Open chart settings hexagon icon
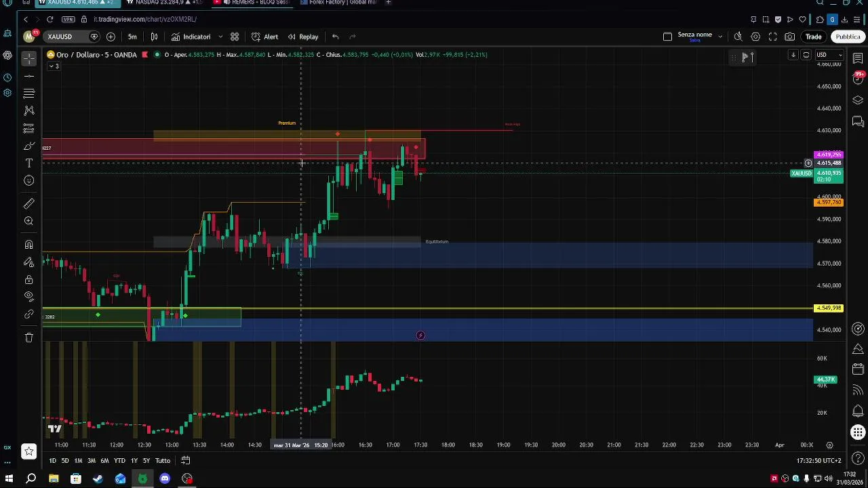 tap(755, 37)
